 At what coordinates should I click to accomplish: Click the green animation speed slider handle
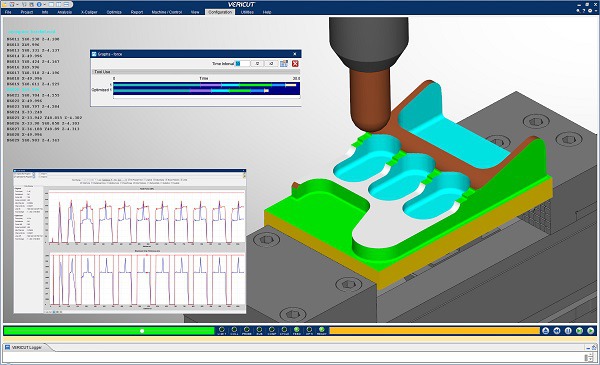pos(142,331)
